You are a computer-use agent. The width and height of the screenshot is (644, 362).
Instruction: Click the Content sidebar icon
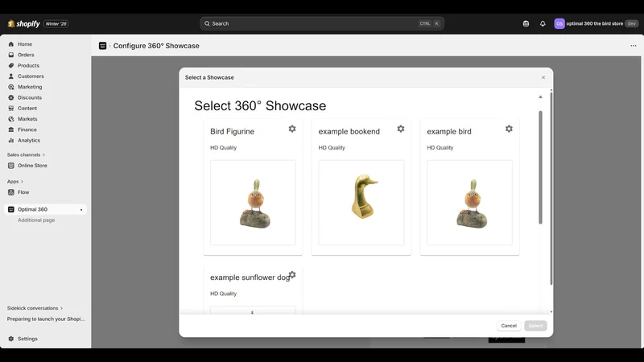11,109
